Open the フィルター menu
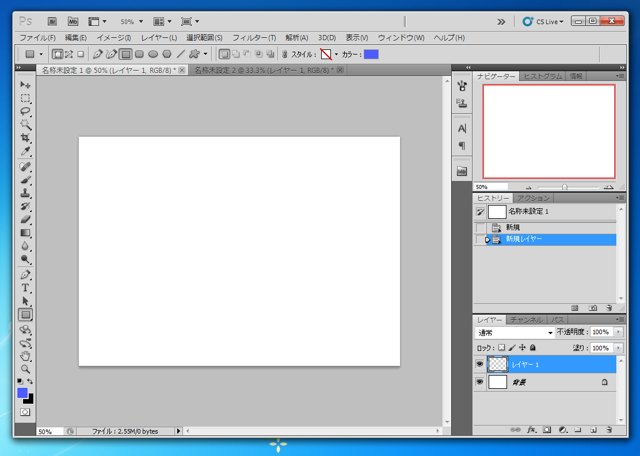The image size is (640, 456). click(254, 38)
